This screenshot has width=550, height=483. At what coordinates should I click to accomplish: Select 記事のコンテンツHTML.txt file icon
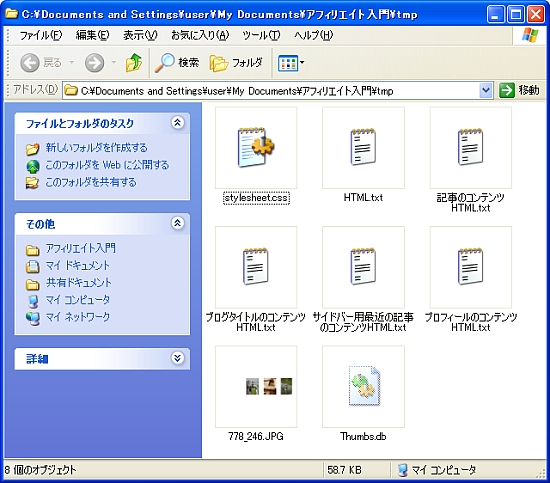471,147
